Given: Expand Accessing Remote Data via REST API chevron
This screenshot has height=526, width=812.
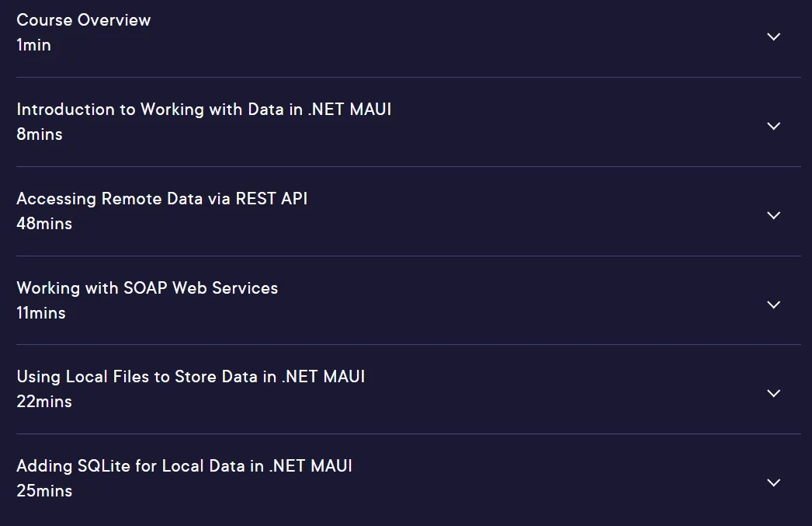Looking at the screenshot, I should 773,215.
